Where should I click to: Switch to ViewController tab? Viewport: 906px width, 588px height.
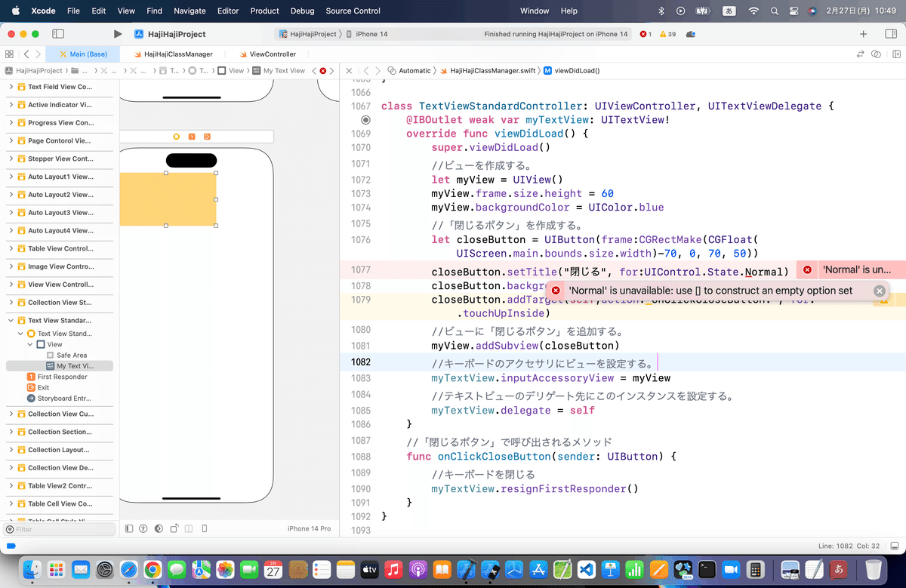click(267, 54)
